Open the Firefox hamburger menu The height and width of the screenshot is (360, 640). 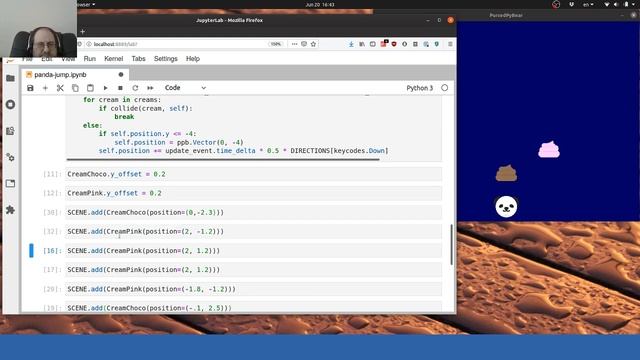pyautogui.click(x=450, y=44)
